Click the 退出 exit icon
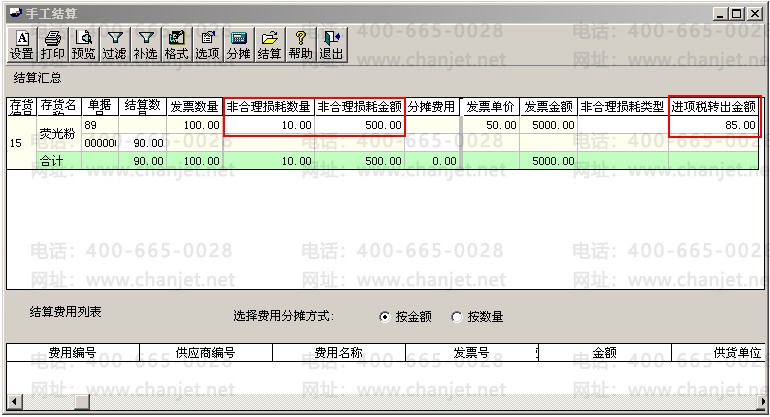 point(331,45)
